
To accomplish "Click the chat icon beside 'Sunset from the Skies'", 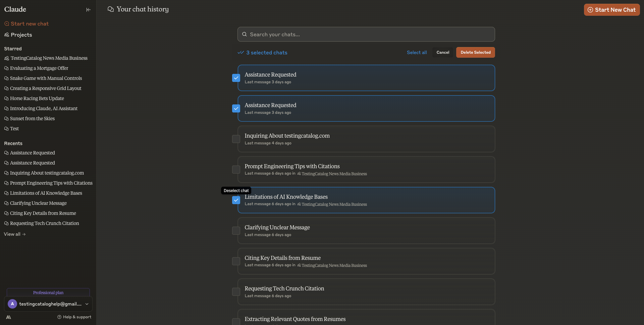I will pyautogui.click(x=6, y=119).
